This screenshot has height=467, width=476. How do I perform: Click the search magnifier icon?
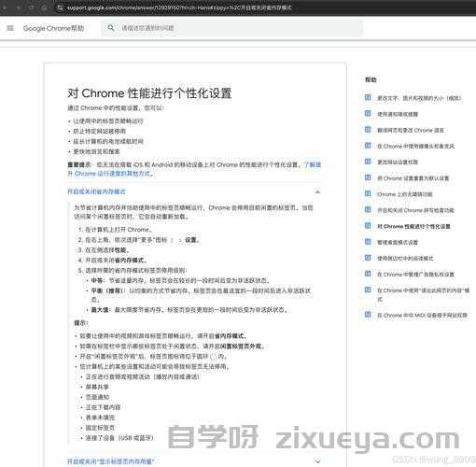point(111,28)
